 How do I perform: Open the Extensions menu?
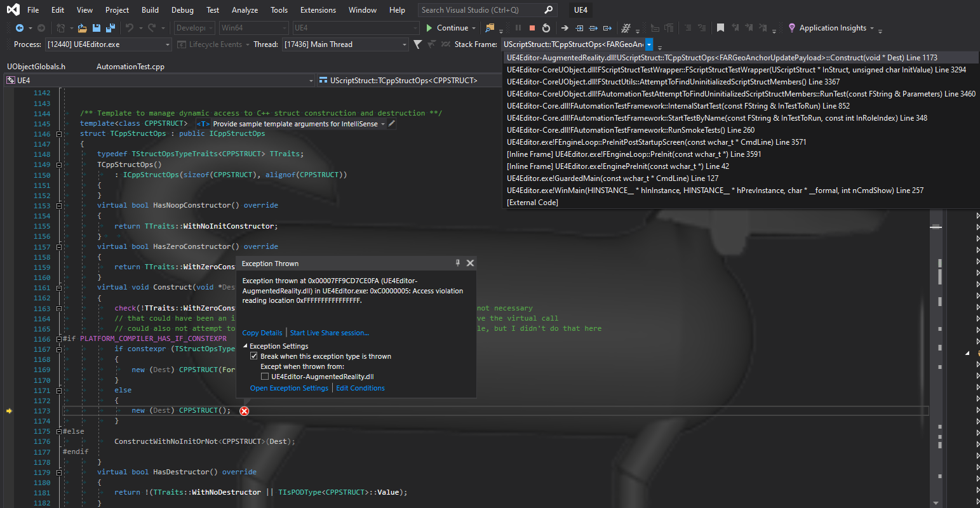tap(318, 10)
